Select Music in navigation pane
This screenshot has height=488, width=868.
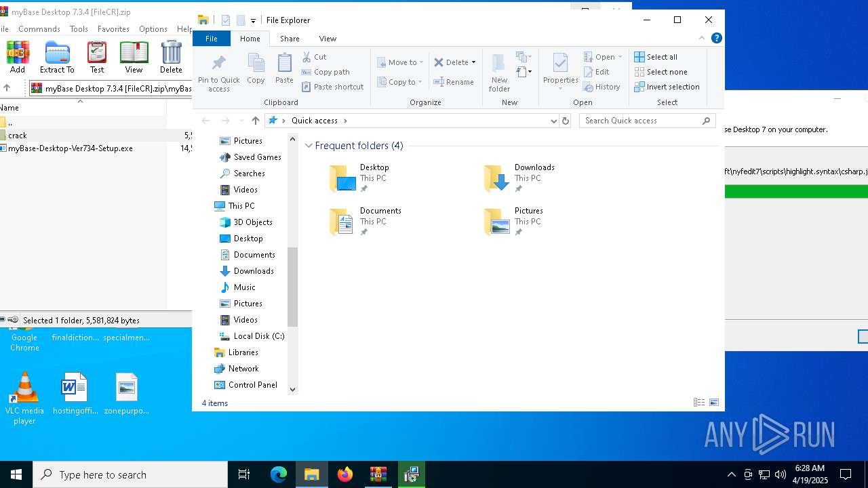(x=238, y=287)
